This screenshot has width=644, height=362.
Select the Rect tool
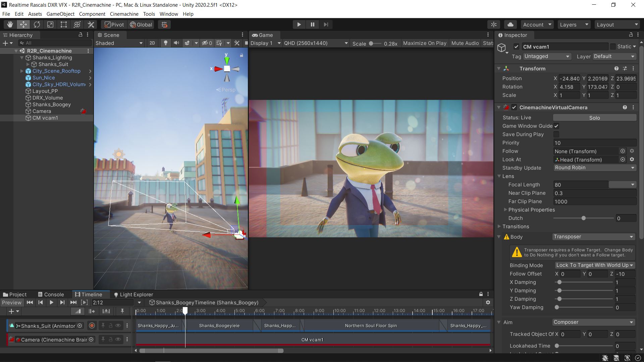point(64,24)
